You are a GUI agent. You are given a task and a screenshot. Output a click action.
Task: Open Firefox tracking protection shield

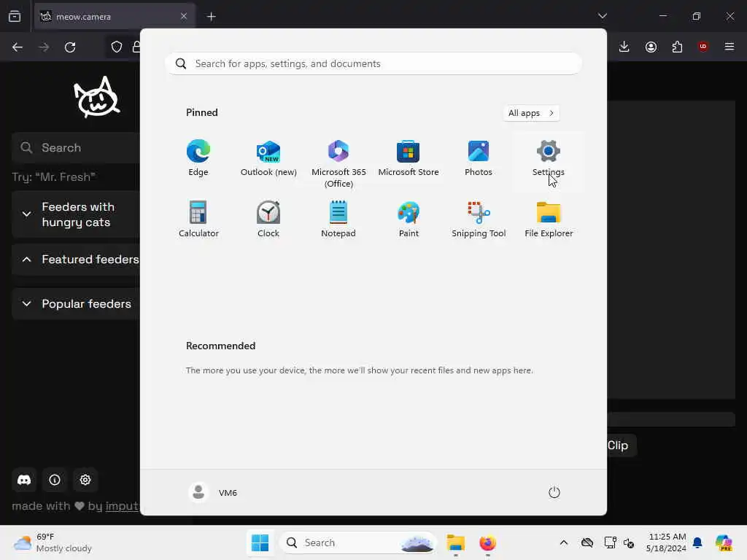pyautogui.click(x=117, y=47)
